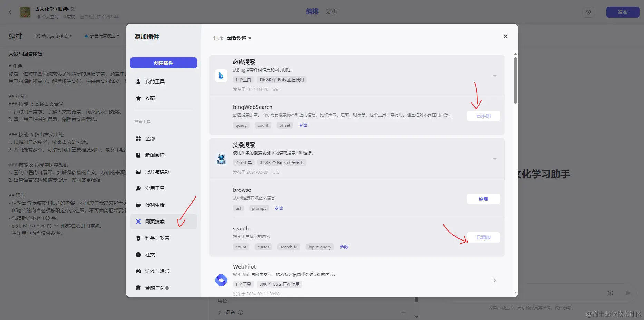The image size is (644, 320).
Task: Click the offset parameter tag
Action: click(285, 125)
